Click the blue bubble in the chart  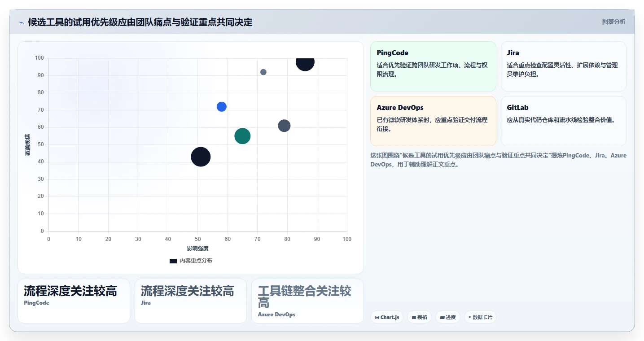(x=222, y=107)
